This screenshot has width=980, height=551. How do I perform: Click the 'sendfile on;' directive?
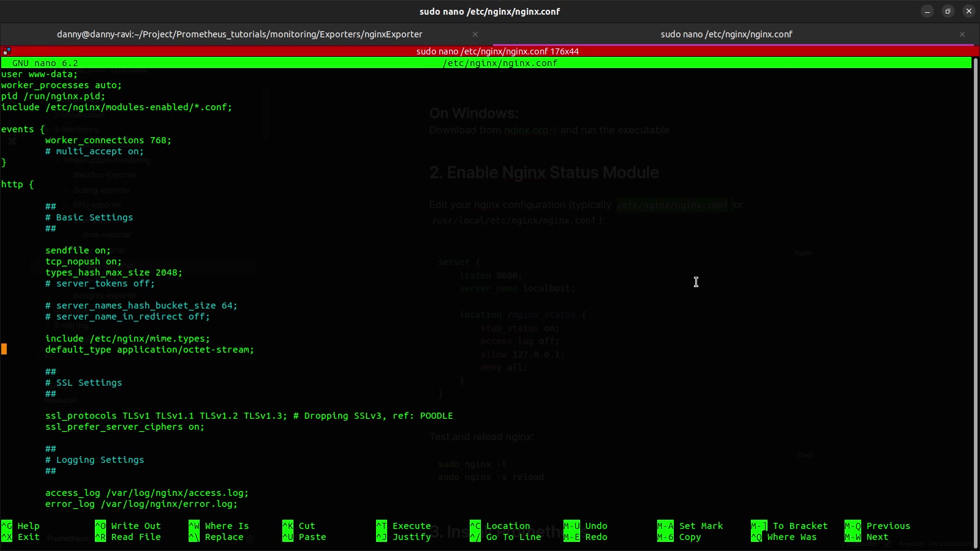[x=78, y=250]
